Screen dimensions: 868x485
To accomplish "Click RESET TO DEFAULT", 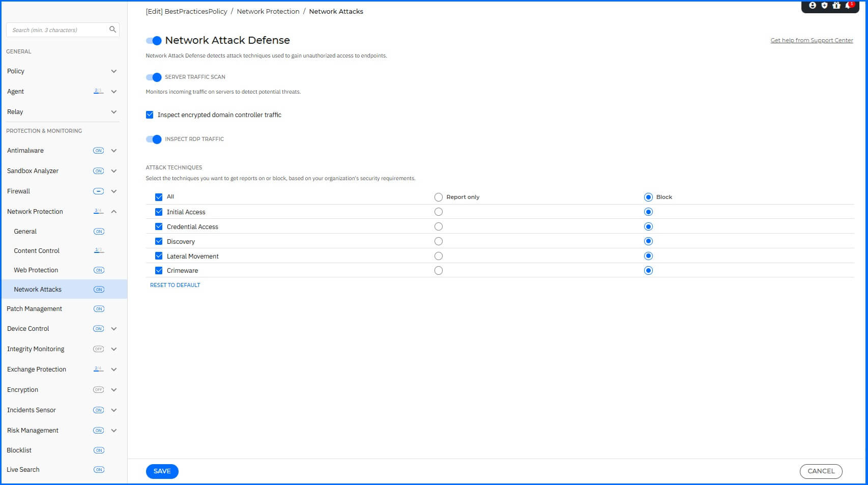I will (175, 285).
